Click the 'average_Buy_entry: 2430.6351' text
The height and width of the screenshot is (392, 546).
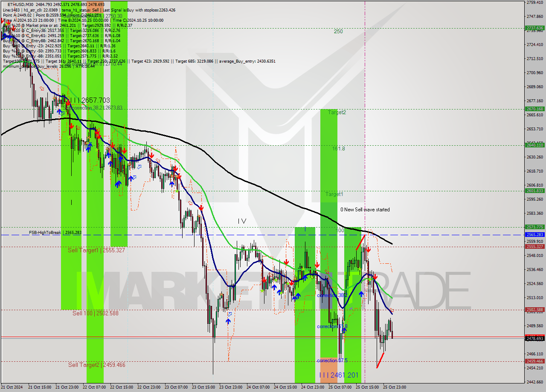[x=247, y=61]
